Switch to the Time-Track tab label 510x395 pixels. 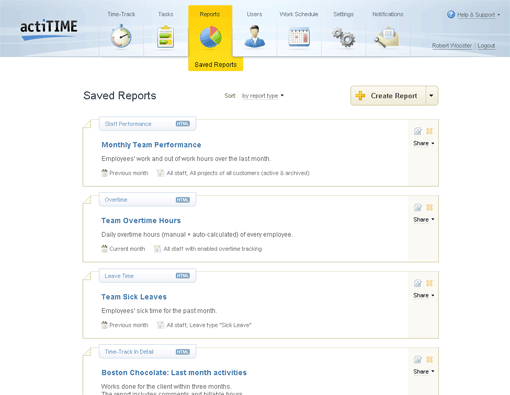[121, 14]
